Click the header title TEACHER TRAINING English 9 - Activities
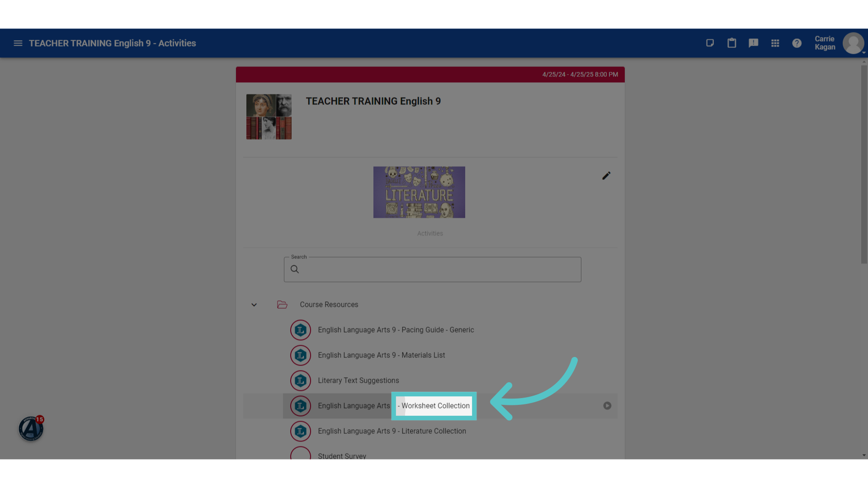 pyautogui.click(x=113, y=43)
